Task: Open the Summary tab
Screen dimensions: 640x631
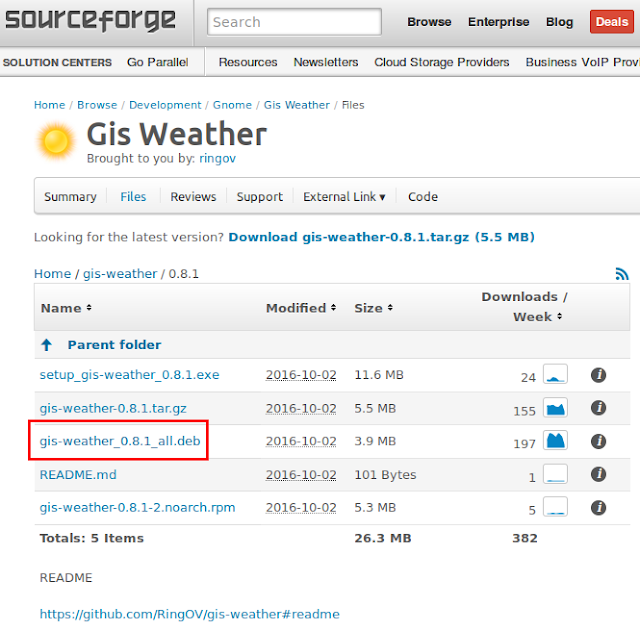Action: pyautogui.click(x=70, y=197)
